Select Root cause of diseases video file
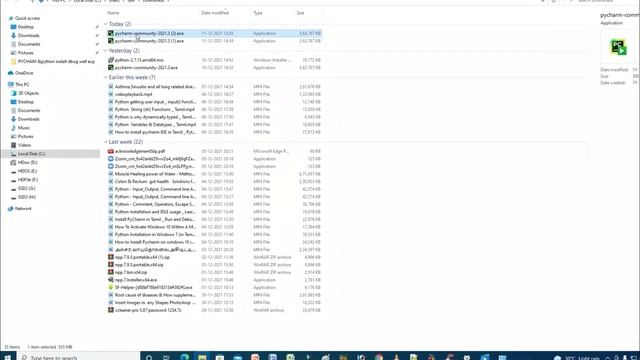 pos(155,295)
